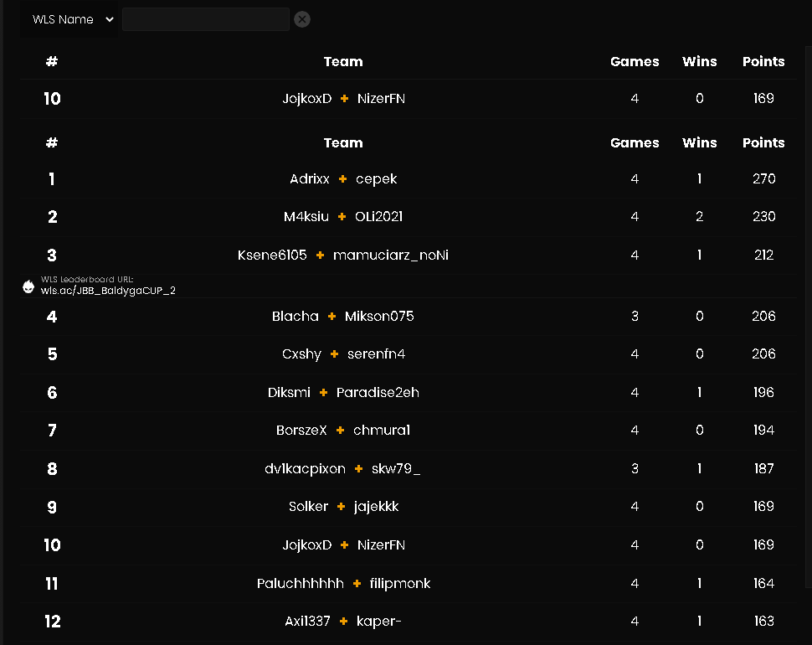Click the Team column header in the top table
This screenshot has width=812, height=645.
click(x=343, y=62)
